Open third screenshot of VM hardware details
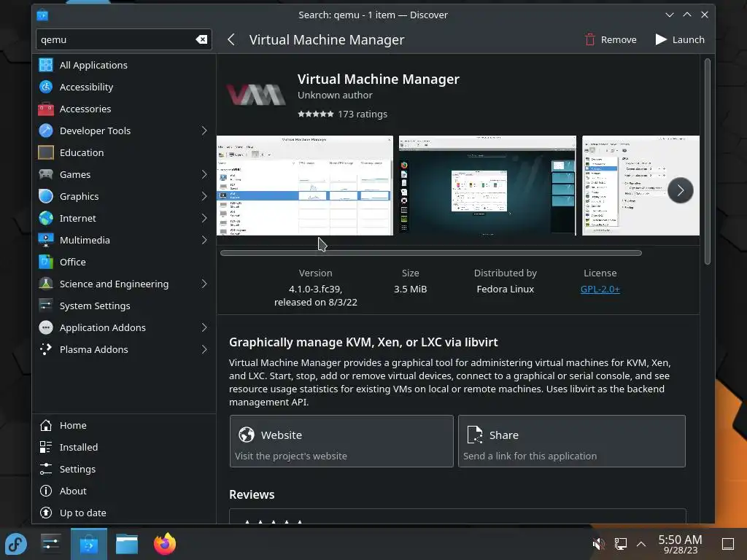This screenshot has width=747, height=560. pos(640,186)
